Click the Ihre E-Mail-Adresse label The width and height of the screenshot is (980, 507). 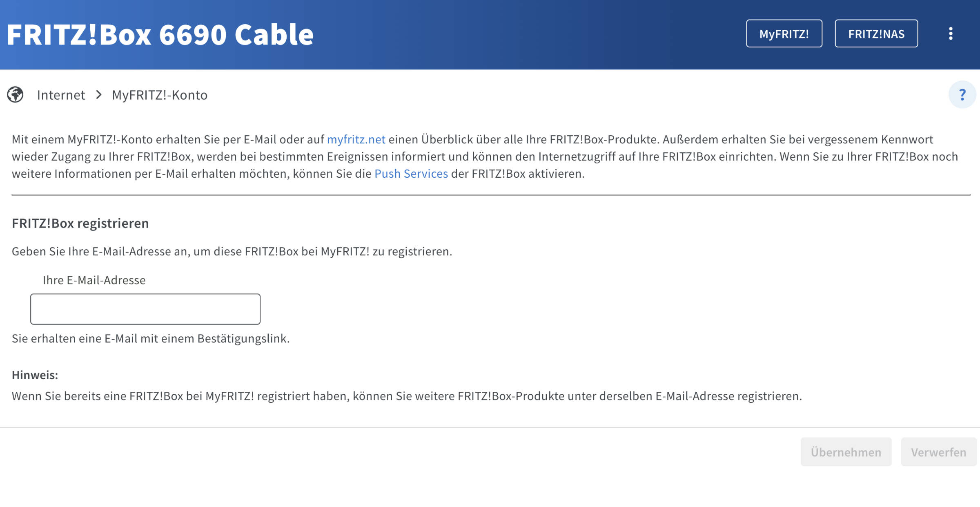(x=94, y=280)
